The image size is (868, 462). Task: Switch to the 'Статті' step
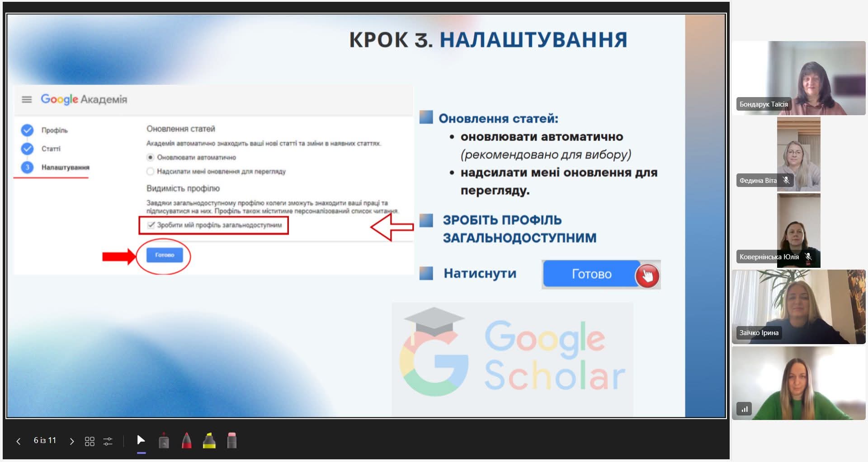coord(51,149)
